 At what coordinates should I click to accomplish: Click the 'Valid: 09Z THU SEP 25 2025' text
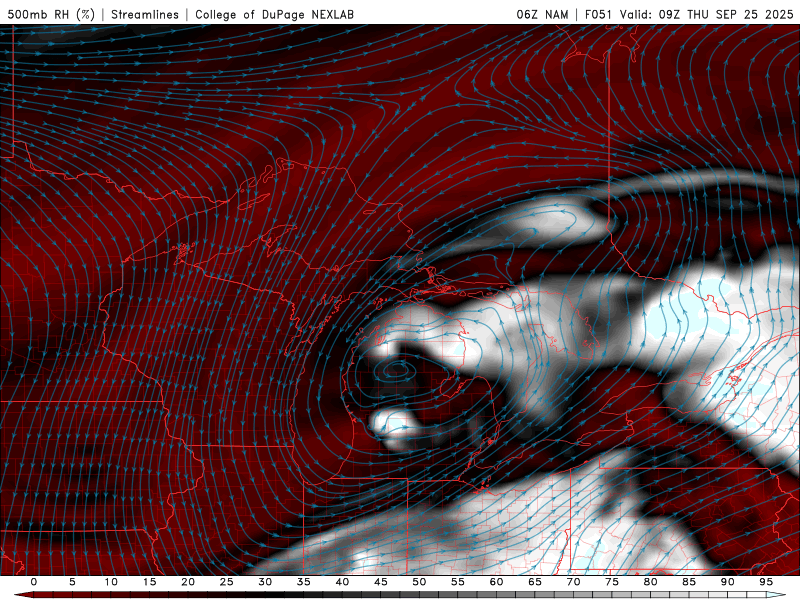click(x=707, y=14)
